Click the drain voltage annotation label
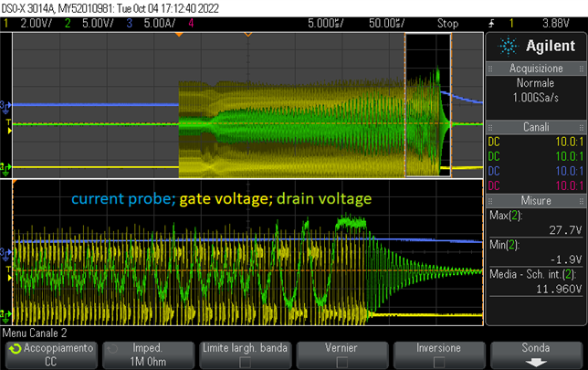The height and width of the screenshot is (370, 588). pos(324,198)
